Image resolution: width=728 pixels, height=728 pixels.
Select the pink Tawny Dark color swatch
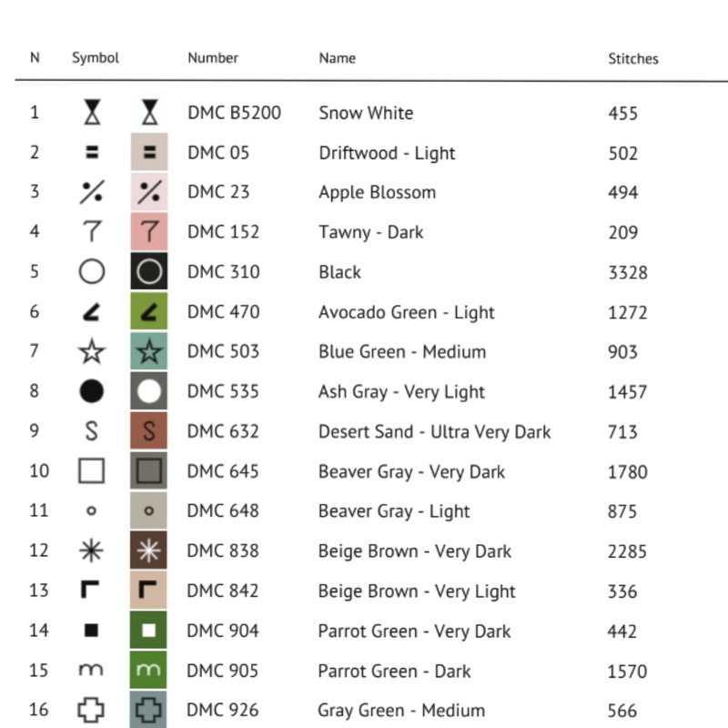point(149,232)
